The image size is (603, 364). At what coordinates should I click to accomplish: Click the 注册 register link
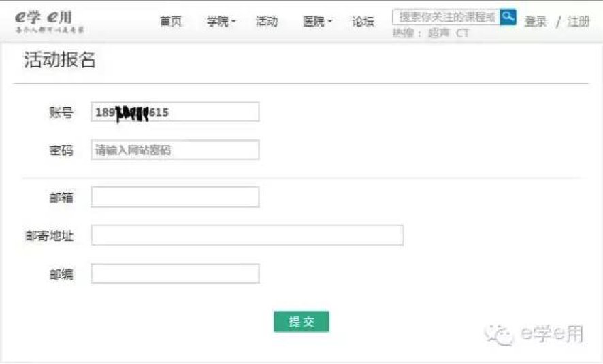click(x=578, y=21)
